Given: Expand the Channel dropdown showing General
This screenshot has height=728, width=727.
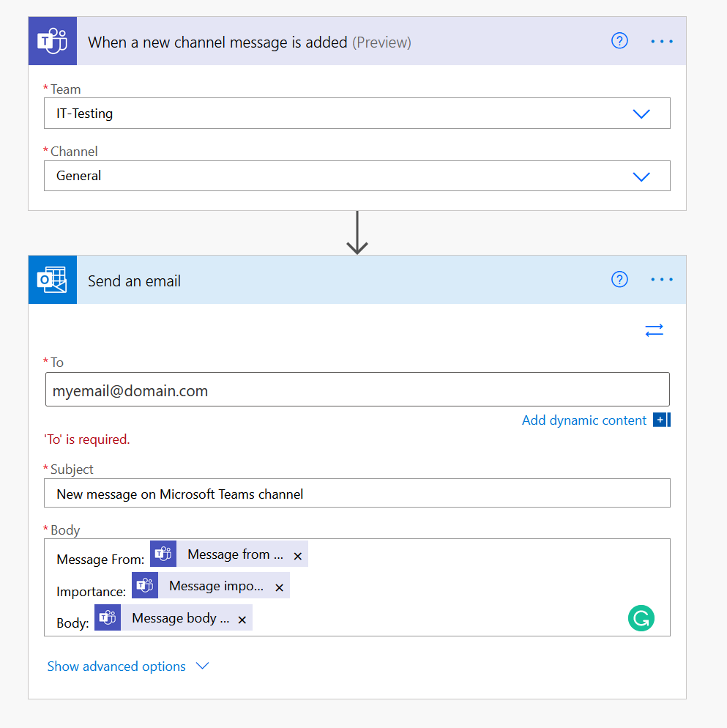Looking at the screenshot, I should click(x=641, y=177).
